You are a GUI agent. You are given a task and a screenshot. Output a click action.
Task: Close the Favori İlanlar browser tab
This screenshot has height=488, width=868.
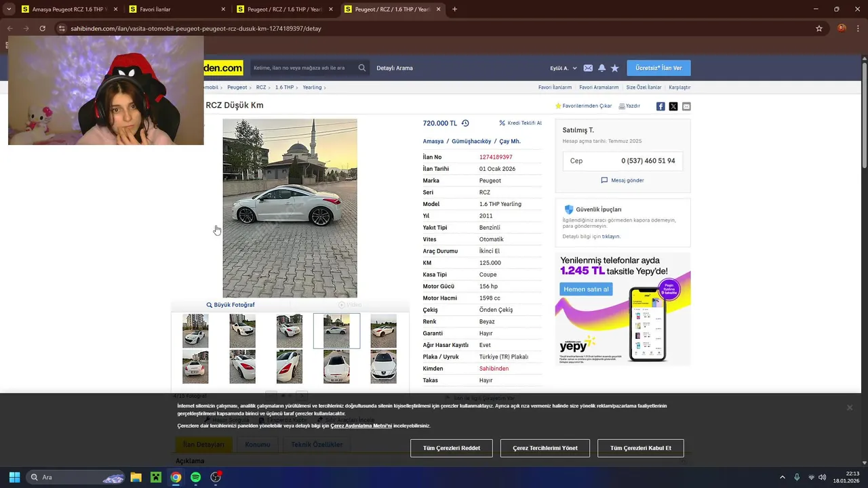pyautogui.click(x=223, y=9)
